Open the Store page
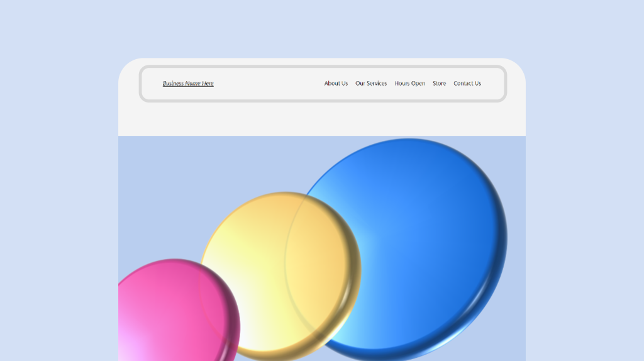Image resolution: width=644 pixels, height=361 pixels. click(440, 84)
